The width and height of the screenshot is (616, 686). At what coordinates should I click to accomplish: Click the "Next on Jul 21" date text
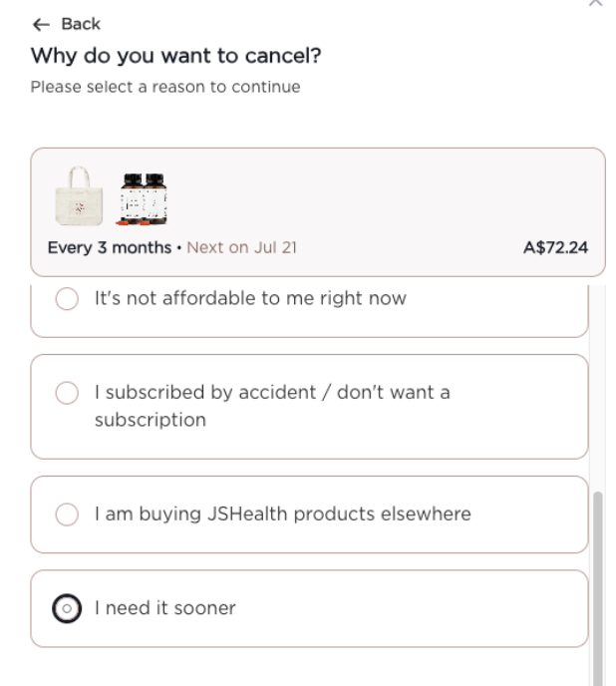pos(241,247)
